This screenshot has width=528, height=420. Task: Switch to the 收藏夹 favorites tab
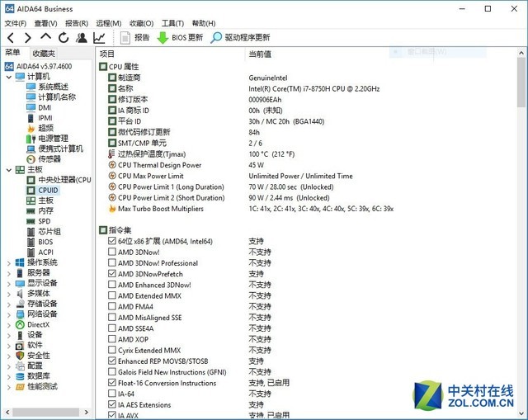click(44, 53)
